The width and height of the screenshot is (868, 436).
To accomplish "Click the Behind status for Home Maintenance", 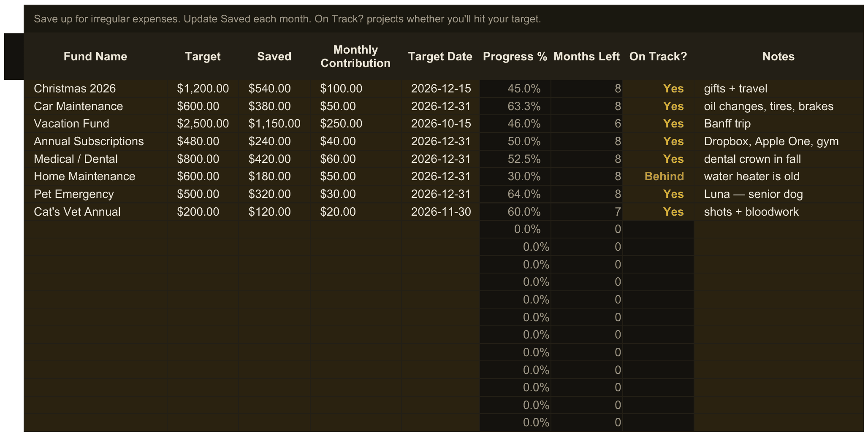I will coord(658,176).
